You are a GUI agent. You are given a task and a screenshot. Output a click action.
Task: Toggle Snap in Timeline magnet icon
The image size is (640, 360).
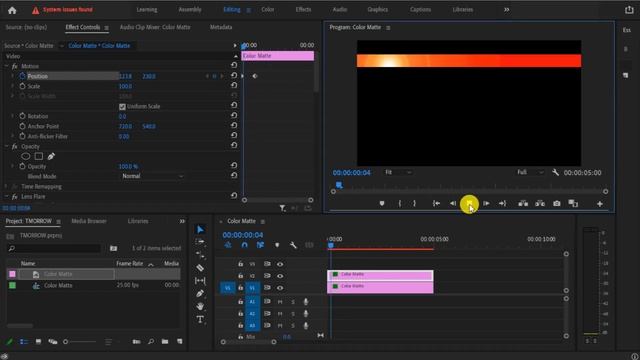coord(244,245)
